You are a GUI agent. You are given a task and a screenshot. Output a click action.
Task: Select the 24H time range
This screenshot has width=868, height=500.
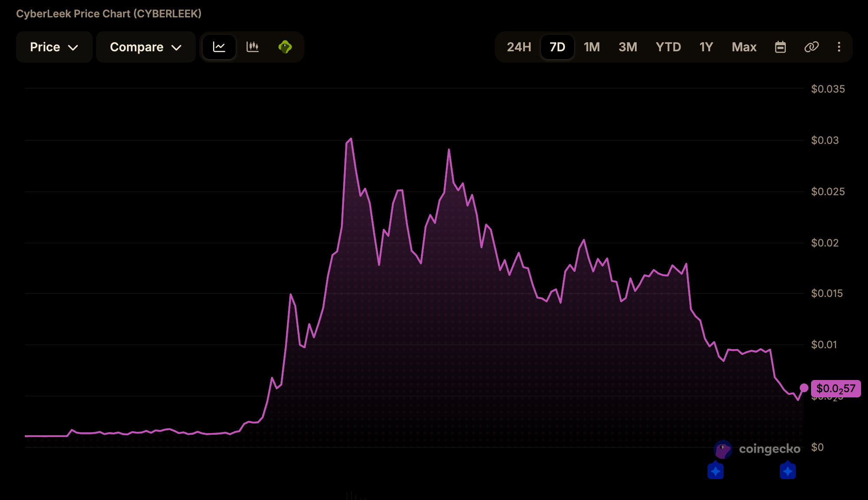click(x=519, y=47)
